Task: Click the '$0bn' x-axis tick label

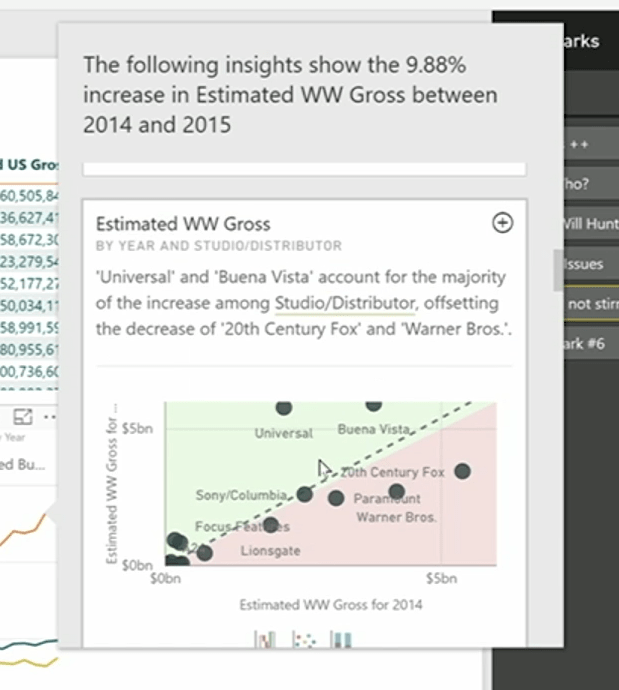Action: [165, 578]
